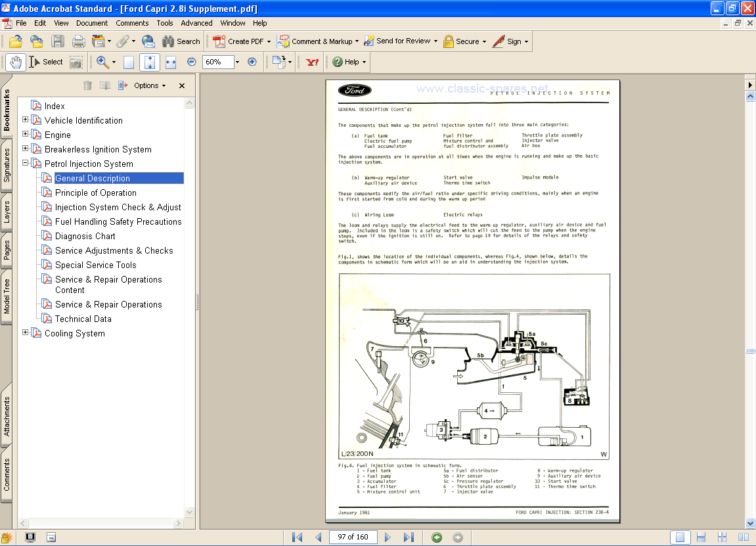Close the Bookmarks panel with X

tap(182, 85)
